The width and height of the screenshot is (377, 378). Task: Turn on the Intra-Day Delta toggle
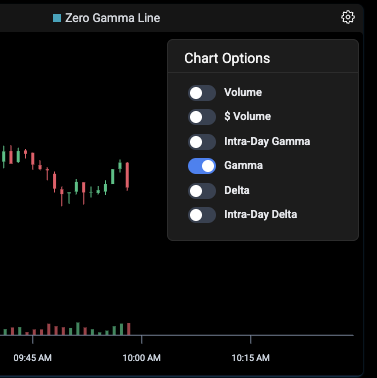[202, 215]
